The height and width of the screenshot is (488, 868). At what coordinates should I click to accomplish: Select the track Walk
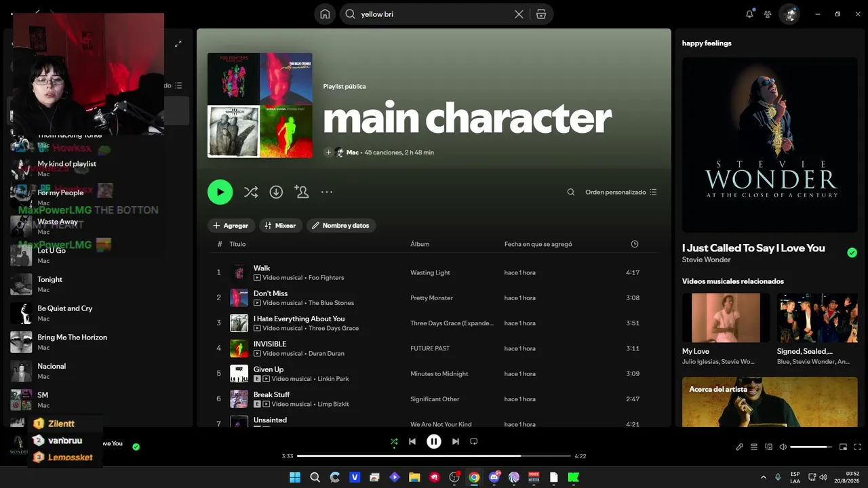pyautogui.click(x=434, y=272)
